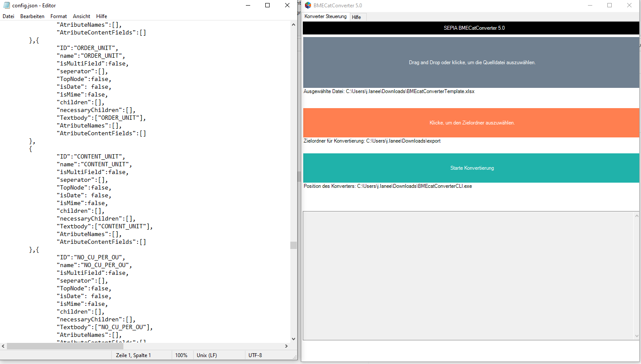This screenshot has height=364, width=641.
Task: Switch to the Konverter Steuerung tab
Action: tap(326, 16)
